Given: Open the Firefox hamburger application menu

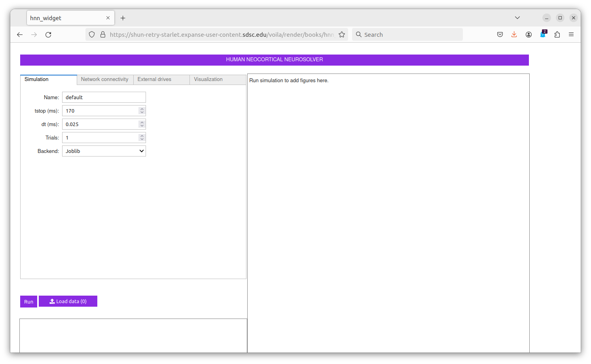Looking at the screenshot, I should coord(571,35).
